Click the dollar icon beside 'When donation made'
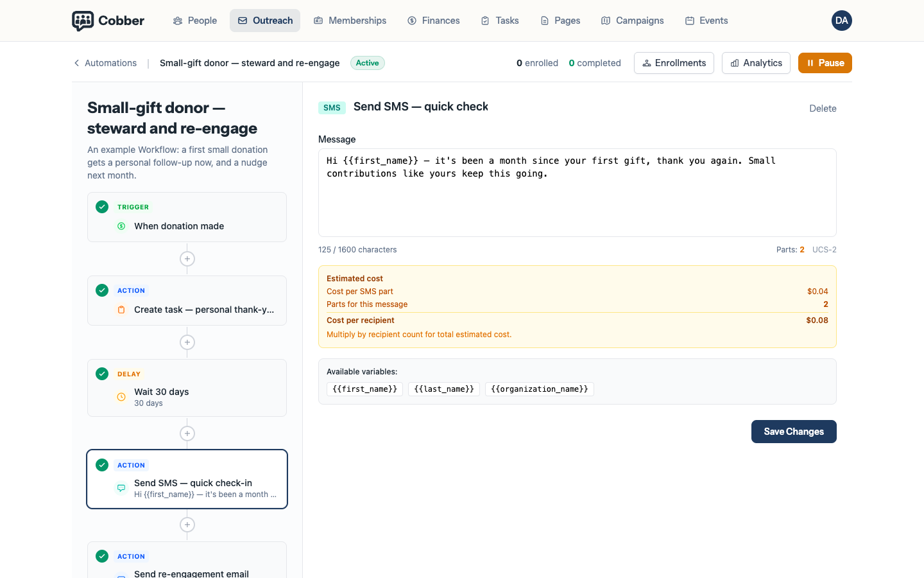The width and height of the screenshot is (924, 578). click(121, 226)
